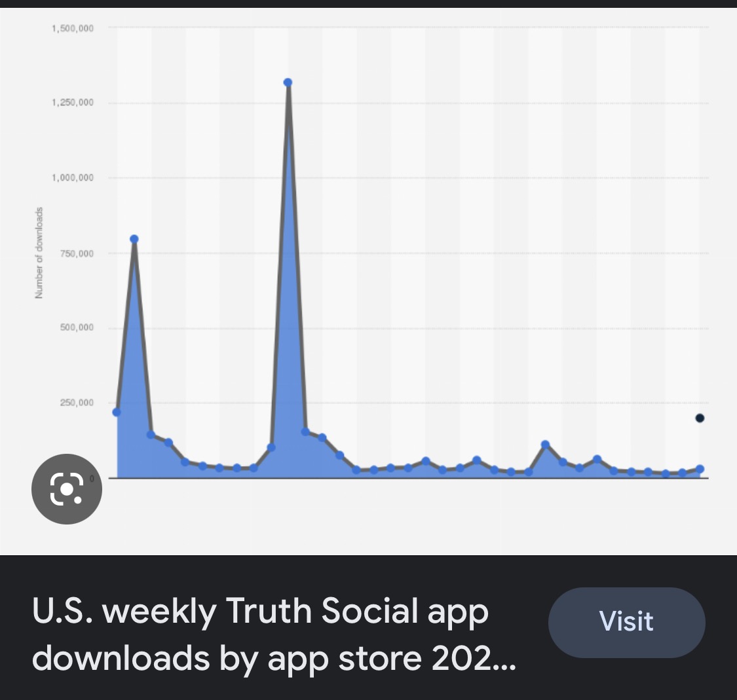Click the 1,250,000 axis label
This screenshot has height=700, width=737.
pos(71,103)
